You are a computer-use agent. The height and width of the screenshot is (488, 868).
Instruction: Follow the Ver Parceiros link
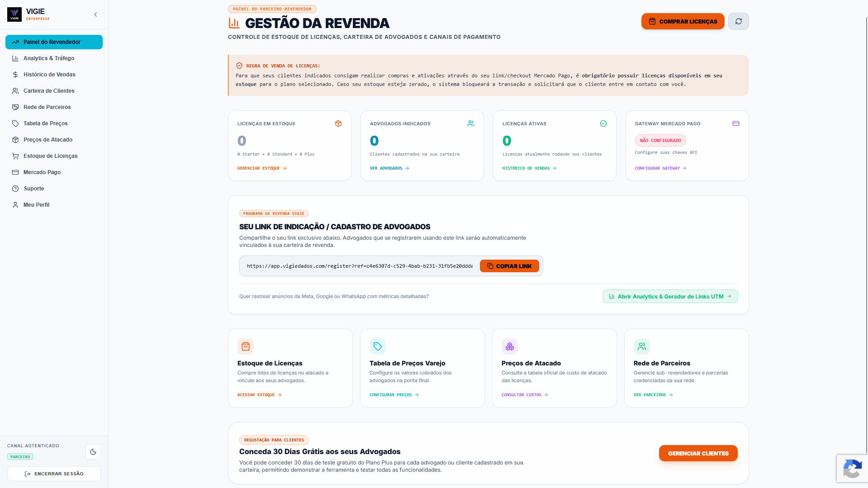[653, 395]
